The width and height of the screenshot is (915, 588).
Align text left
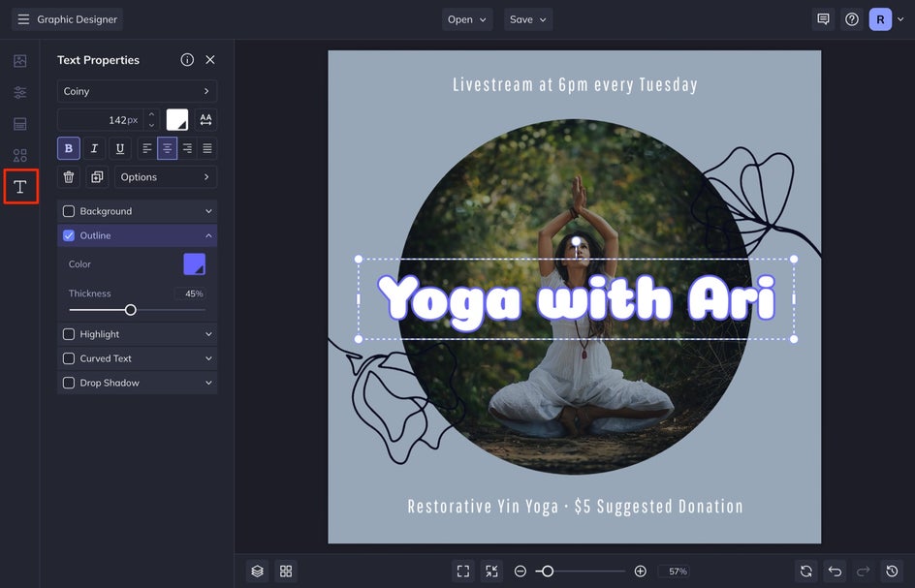coord(147,148)
